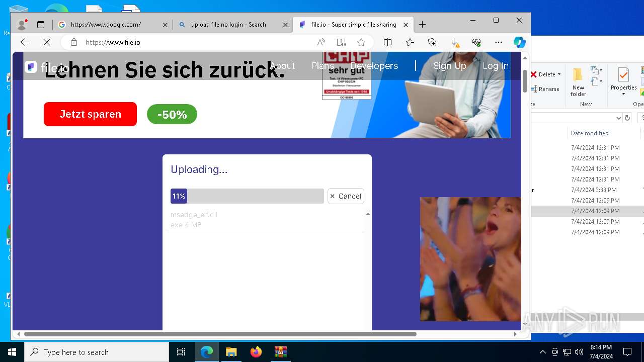Screen dimensions: 644x362
Task: Show hidden system tray icons
Action: 542,352
